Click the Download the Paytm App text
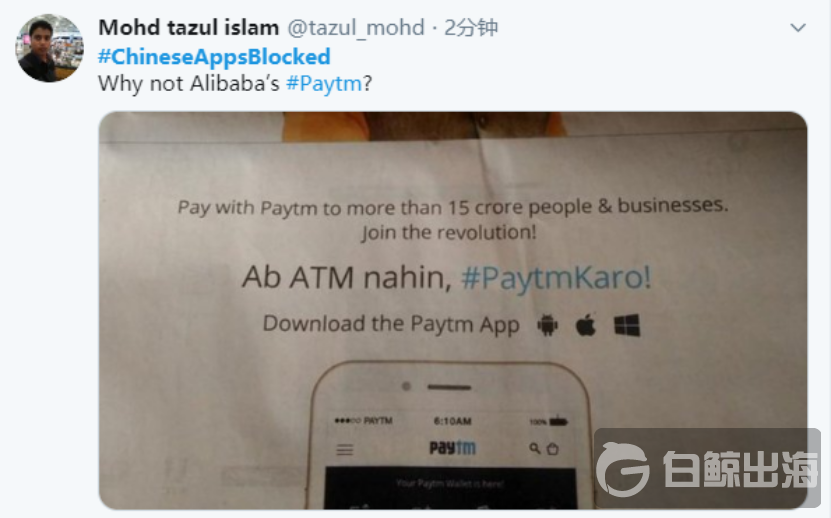 391,324
